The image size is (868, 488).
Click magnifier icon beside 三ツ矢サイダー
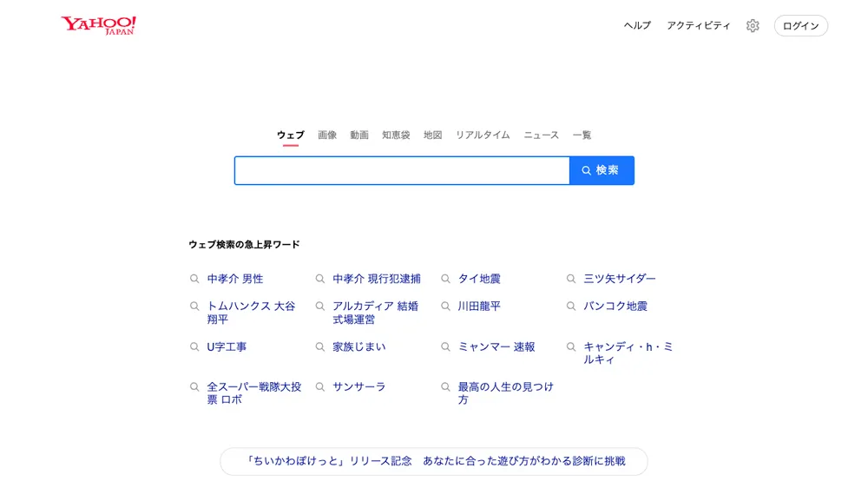click(571, 279)
